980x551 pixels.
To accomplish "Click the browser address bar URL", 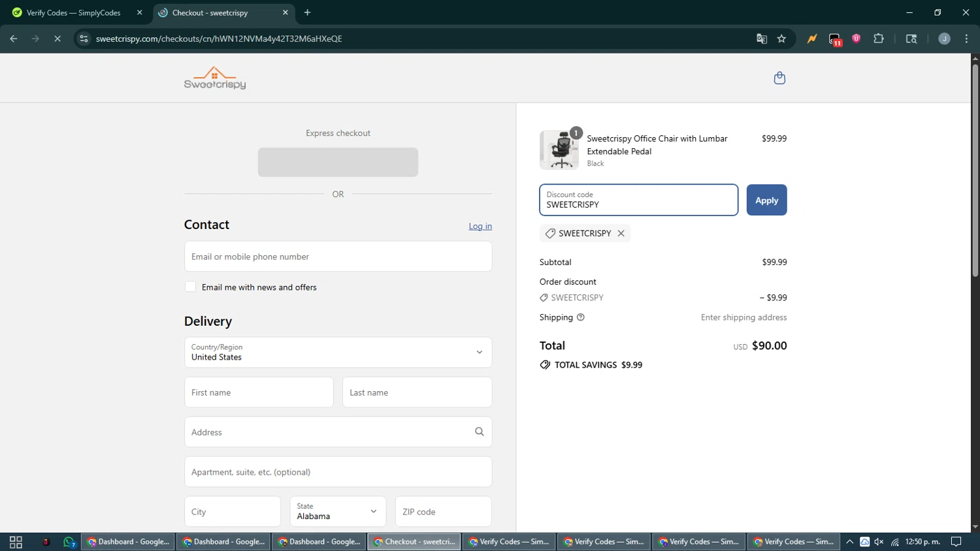I will (x=219, y=39).
